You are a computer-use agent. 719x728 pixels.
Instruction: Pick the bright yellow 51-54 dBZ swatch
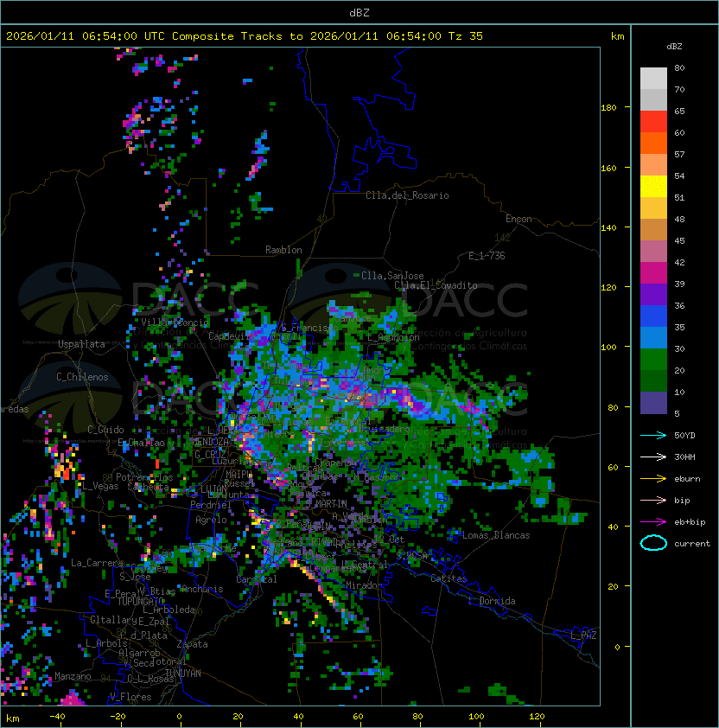[653, 187]
